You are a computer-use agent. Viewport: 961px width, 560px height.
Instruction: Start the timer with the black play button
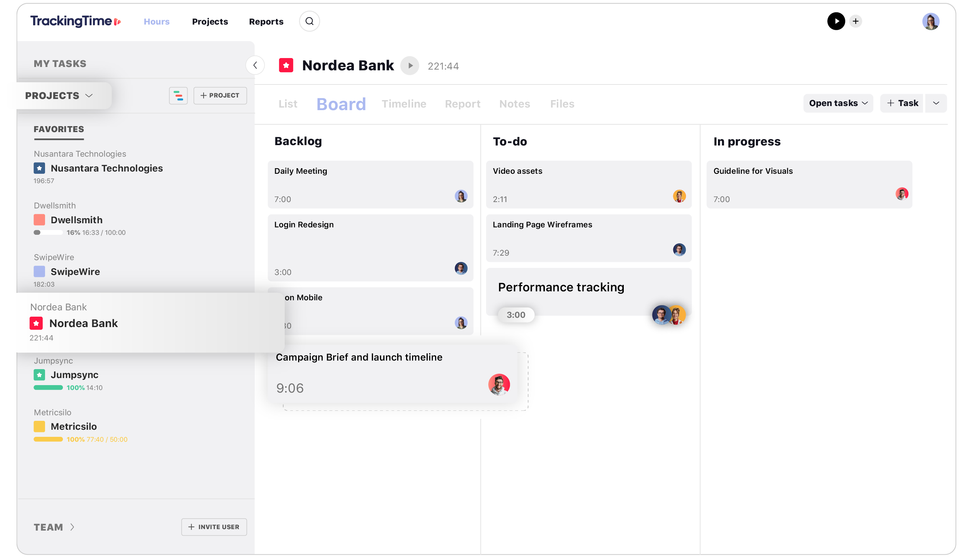pos(836,21)
